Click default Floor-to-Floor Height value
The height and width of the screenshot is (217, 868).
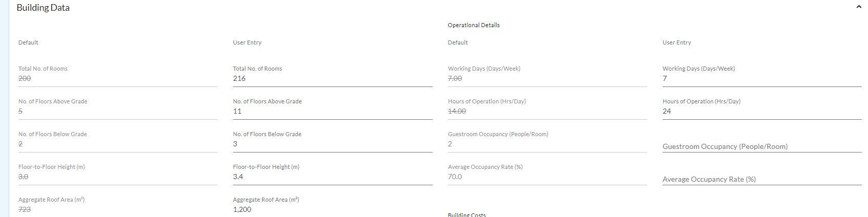(x=23, y=177)
